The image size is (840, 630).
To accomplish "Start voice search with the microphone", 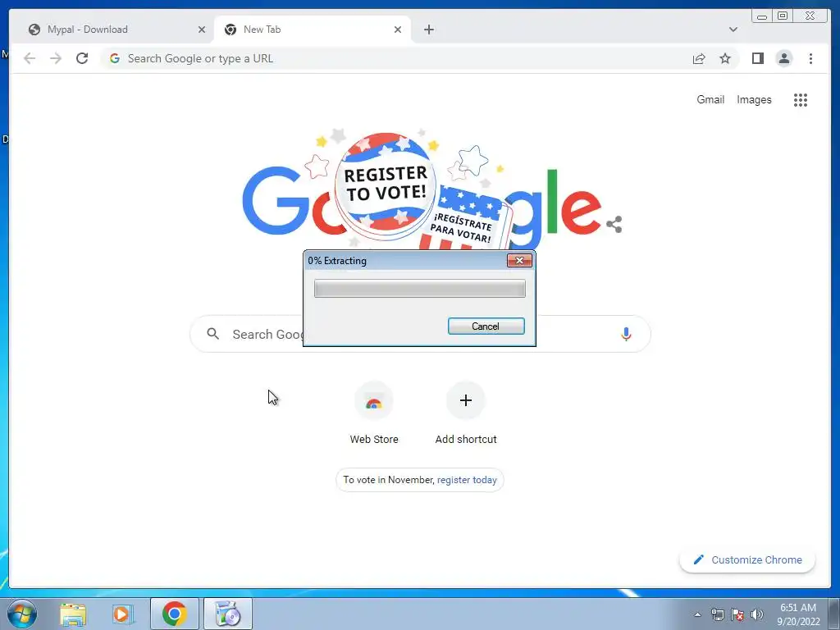I will coord(626,334).
